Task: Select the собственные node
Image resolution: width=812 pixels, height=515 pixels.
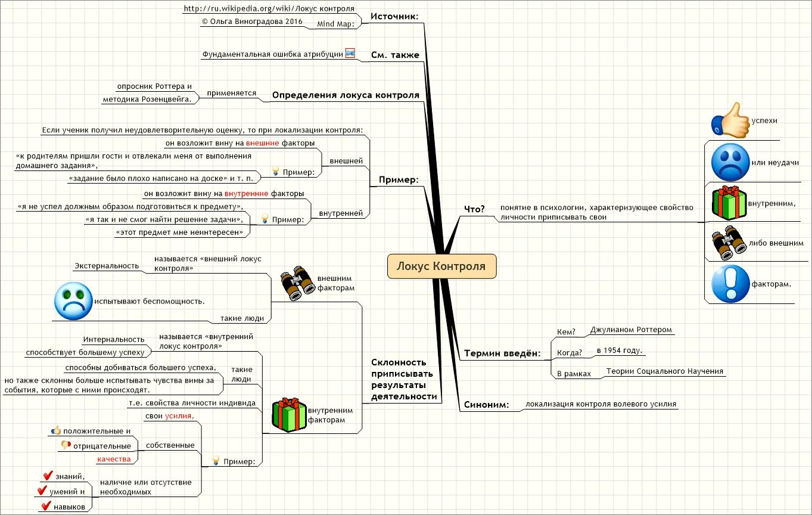Action: [170, 445]
